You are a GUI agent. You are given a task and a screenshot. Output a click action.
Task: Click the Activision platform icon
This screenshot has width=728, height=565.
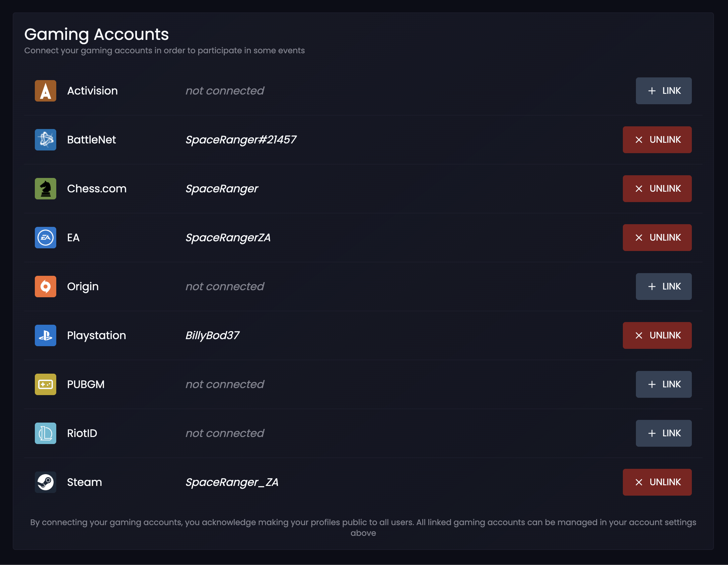point(46,90)
